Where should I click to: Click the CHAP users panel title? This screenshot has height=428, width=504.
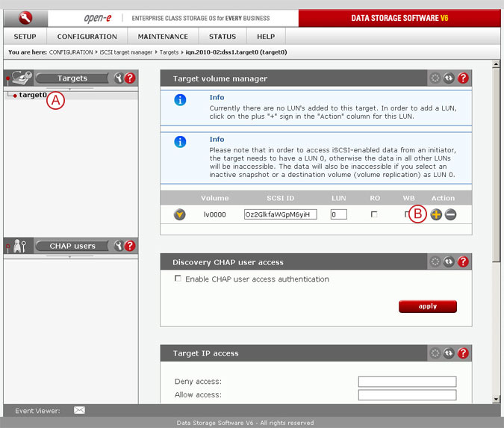pyautogui.click(x=72, y=246)
